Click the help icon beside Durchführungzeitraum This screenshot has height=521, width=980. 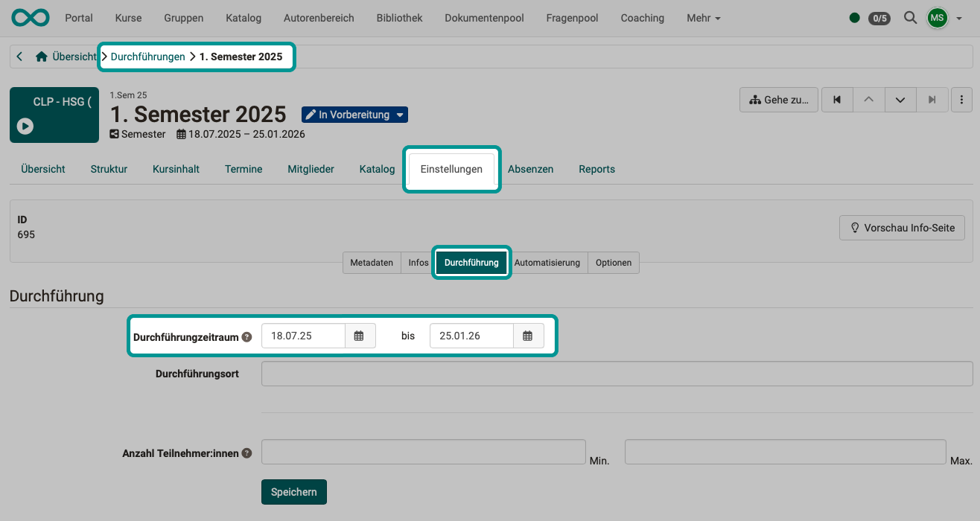click(x=246, y=336)
